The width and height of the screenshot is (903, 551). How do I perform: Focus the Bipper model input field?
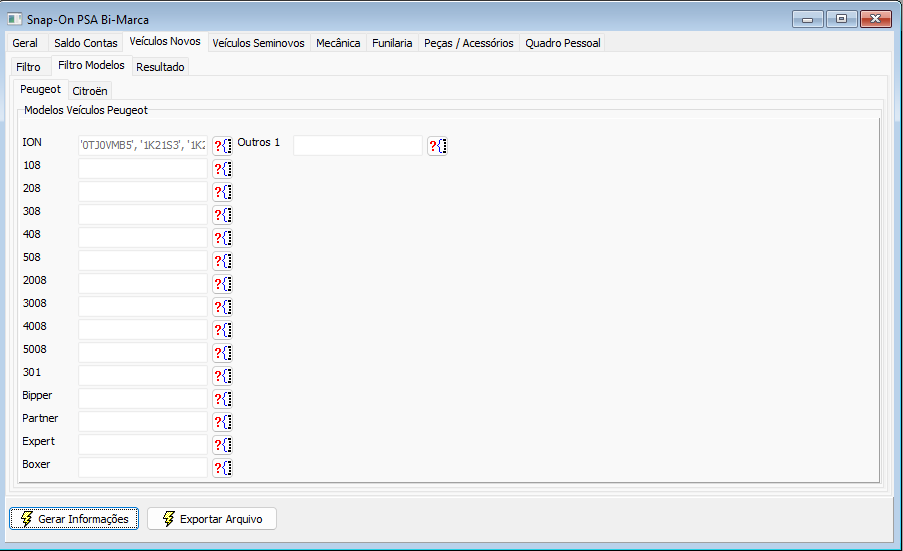(x=143, y=399)
